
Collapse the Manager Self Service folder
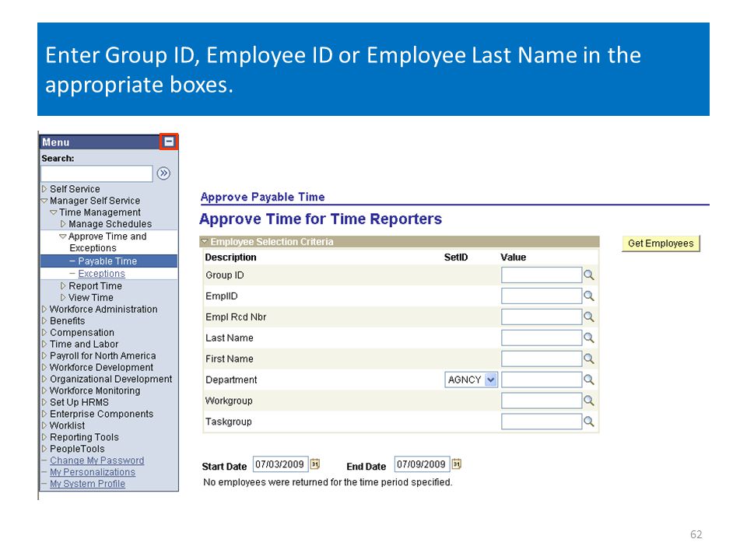tap(44, 201)
